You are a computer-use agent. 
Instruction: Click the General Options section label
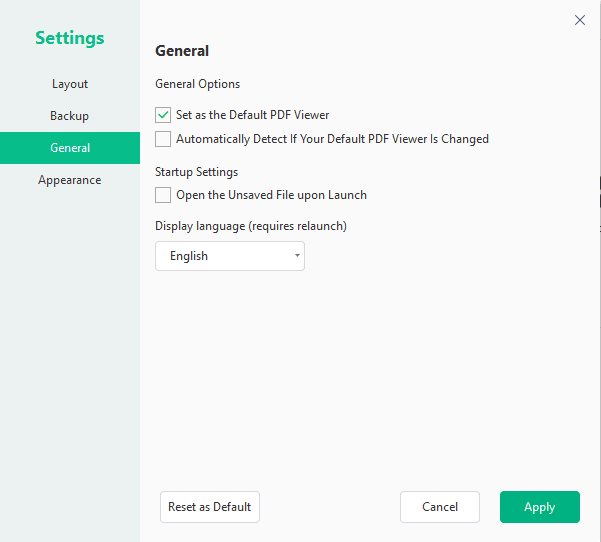click(x=198, y=84)
